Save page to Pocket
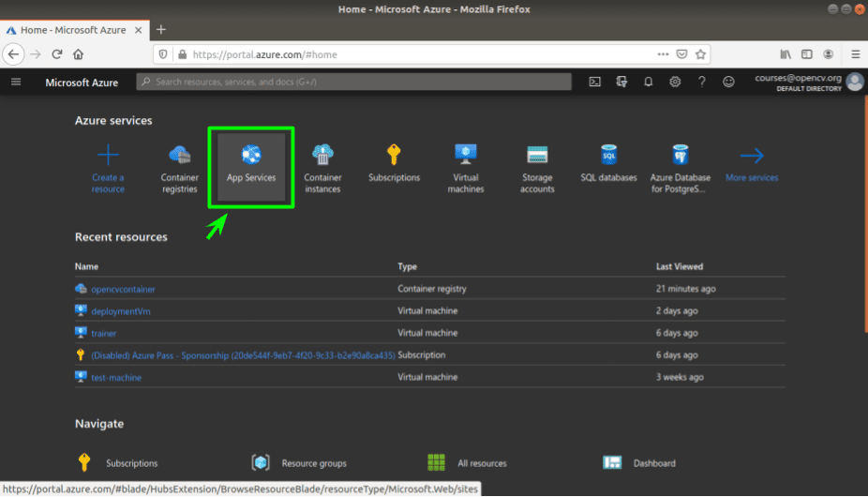Screen dimensions: 868x497 click(x=682, y=54)
